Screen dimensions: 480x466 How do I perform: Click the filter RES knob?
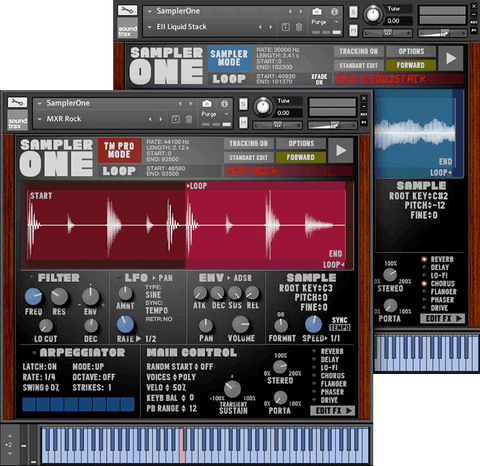pyautogui.click(x=59, y=297)
